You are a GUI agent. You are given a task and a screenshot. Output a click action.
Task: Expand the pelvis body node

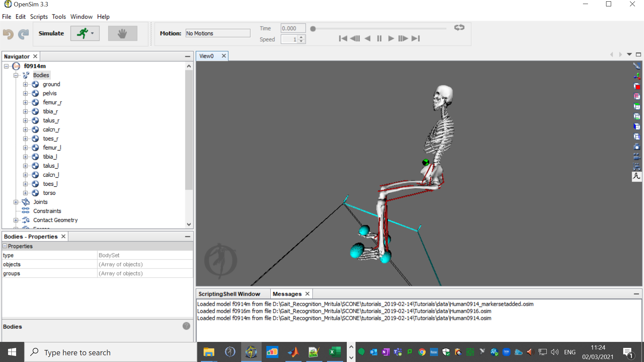[25, 93]
